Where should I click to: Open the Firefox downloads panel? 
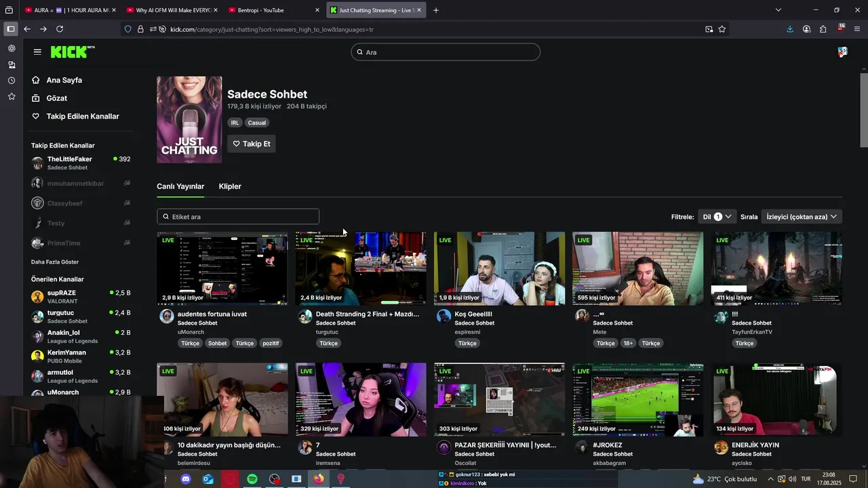(x=790, y=29)
